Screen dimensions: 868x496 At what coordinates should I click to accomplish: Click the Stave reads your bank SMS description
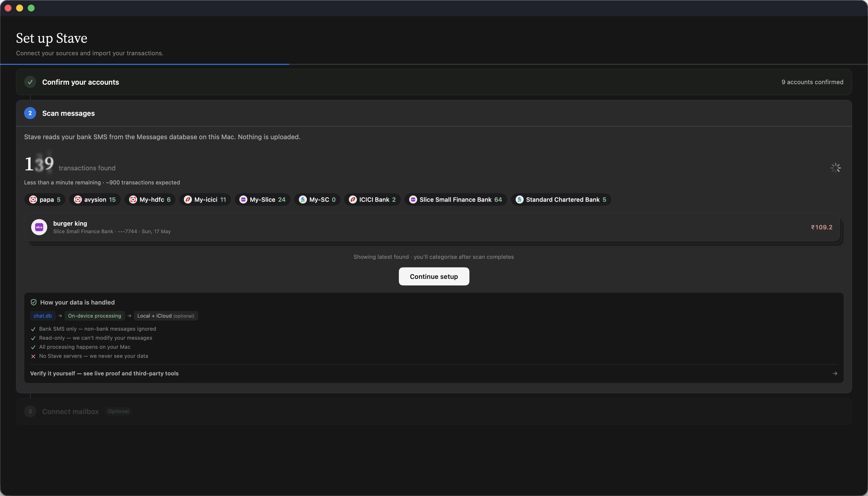pos(162,137)
